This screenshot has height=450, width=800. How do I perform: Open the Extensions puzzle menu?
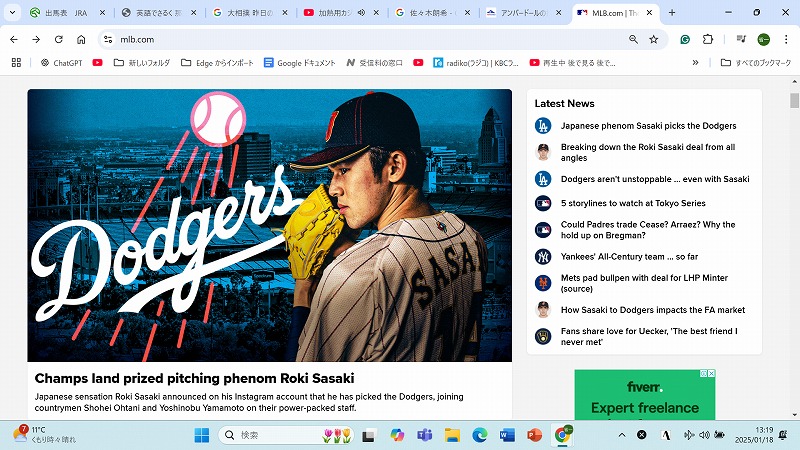coord(708,39)
